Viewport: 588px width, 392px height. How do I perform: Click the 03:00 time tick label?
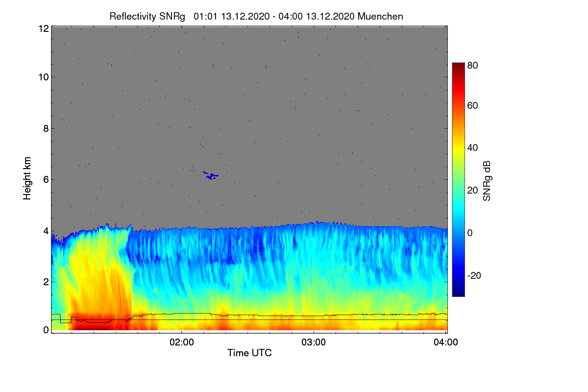314,342
